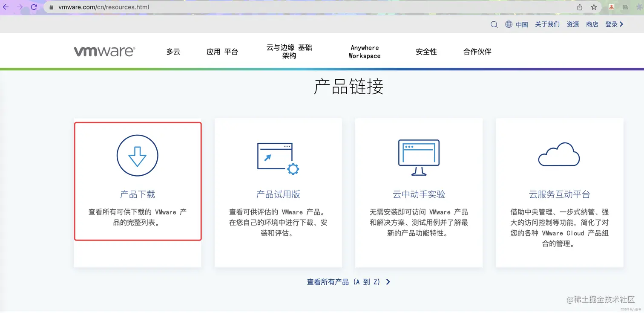Viewport: 644px width, 313px height.
Task: Click description starting 无需安装即可访问
Action: [x=419, y=223]
